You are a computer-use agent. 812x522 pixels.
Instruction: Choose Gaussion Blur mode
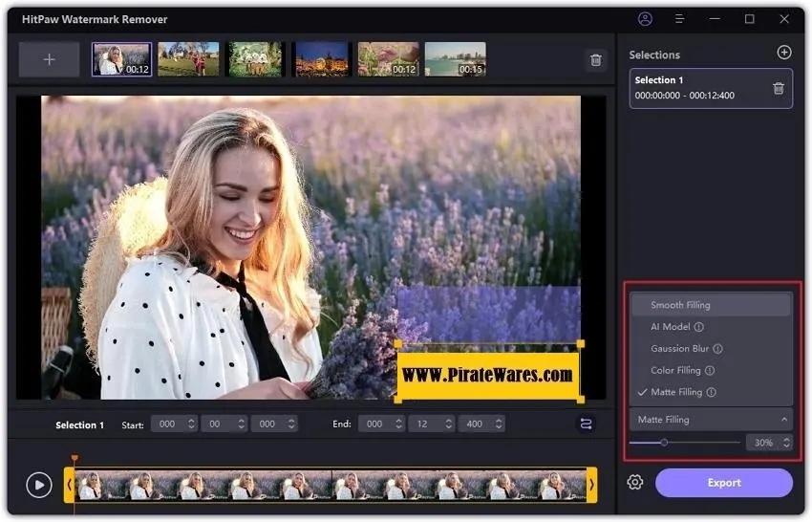coord(711,348)
